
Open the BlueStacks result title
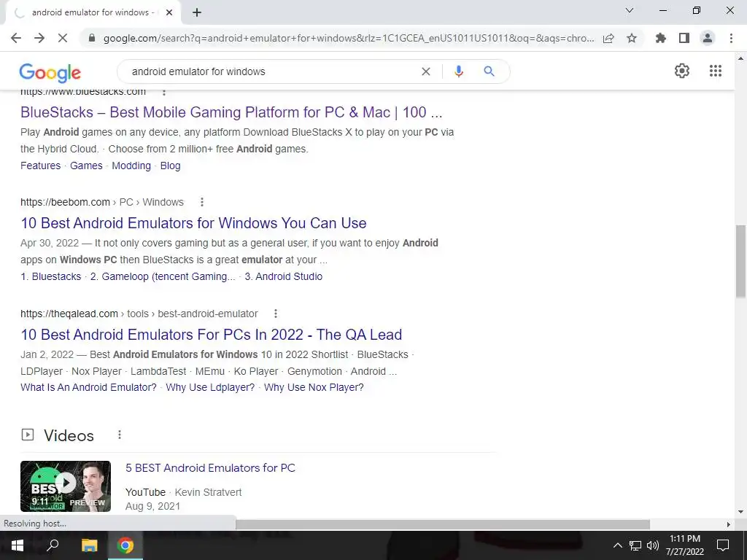click(x=231, y=112)
